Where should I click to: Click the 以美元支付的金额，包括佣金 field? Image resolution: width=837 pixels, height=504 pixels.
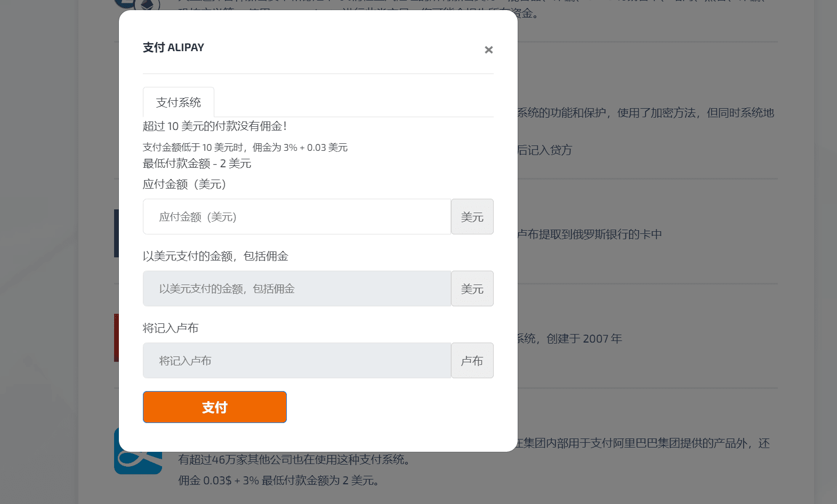(x=297, y=289)
